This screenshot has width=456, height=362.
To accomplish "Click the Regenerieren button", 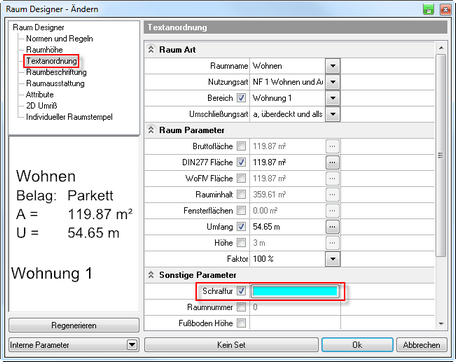I will pyautogui.click(x=74, y=325).
